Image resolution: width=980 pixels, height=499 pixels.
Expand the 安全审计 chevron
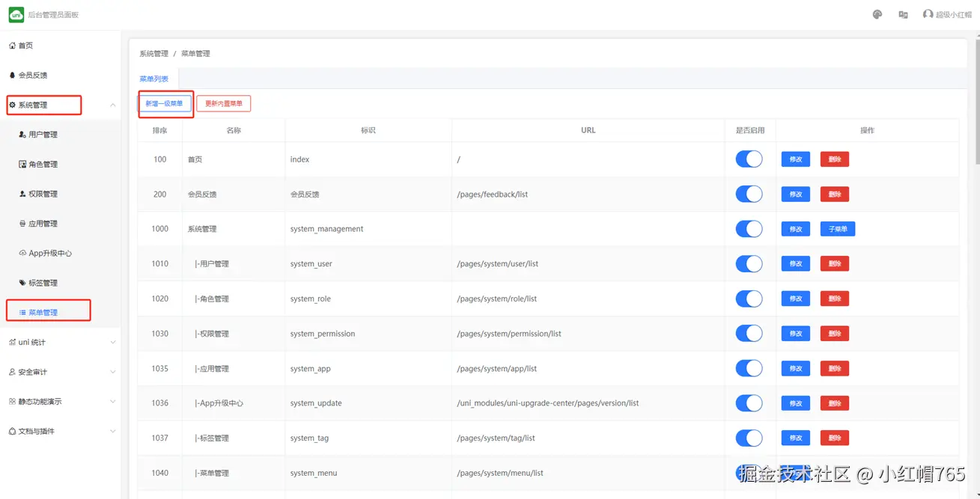click(113, 372)
